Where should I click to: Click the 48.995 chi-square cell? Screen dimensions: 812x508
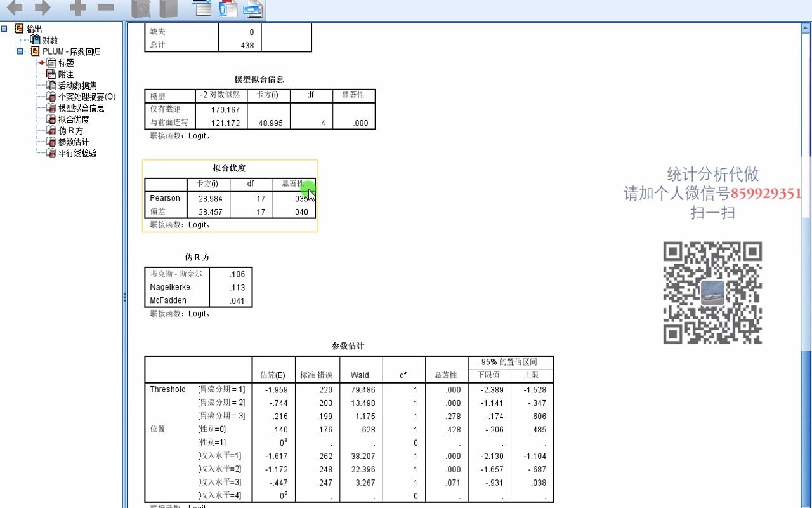(270, 123)
